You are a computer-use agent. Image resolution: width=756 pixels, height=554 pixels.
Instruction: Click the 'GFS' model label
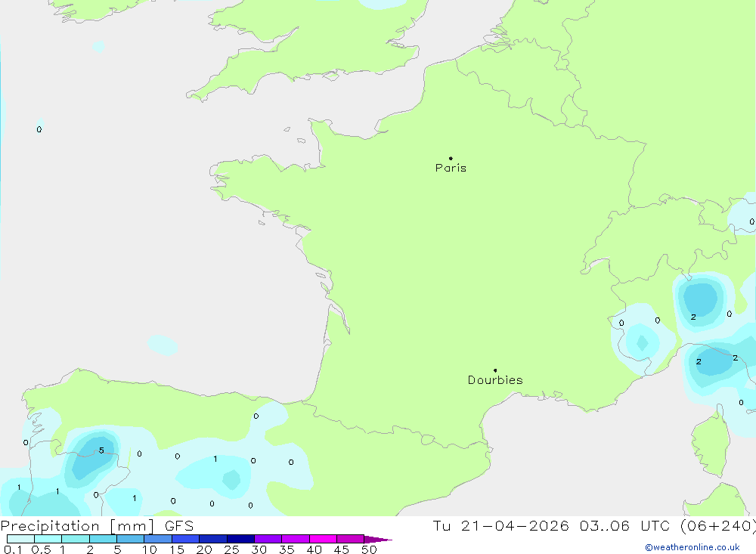click(179, 526)
